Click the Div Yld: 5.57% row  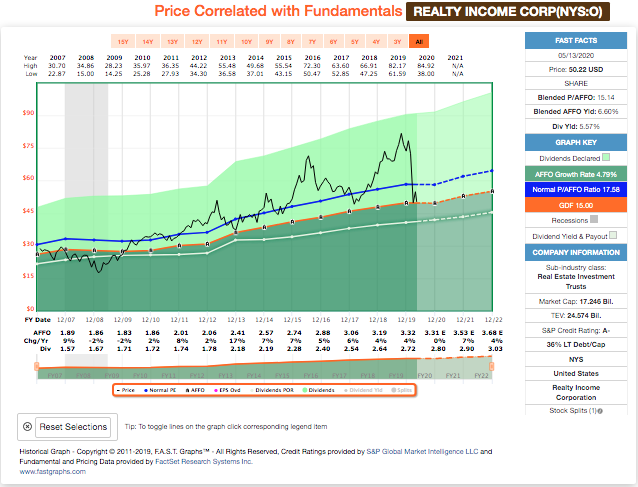click(576, 127)
